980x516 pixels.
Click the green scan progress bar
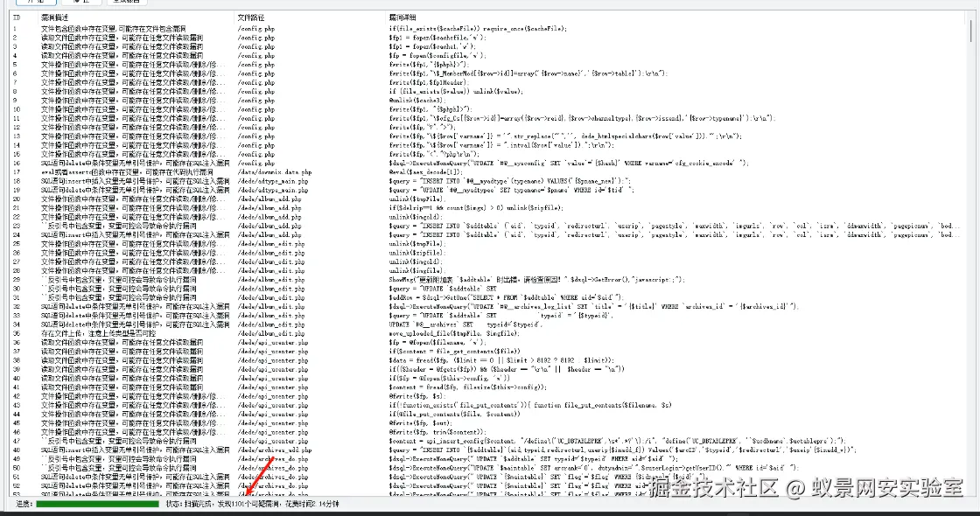[97, 504]
